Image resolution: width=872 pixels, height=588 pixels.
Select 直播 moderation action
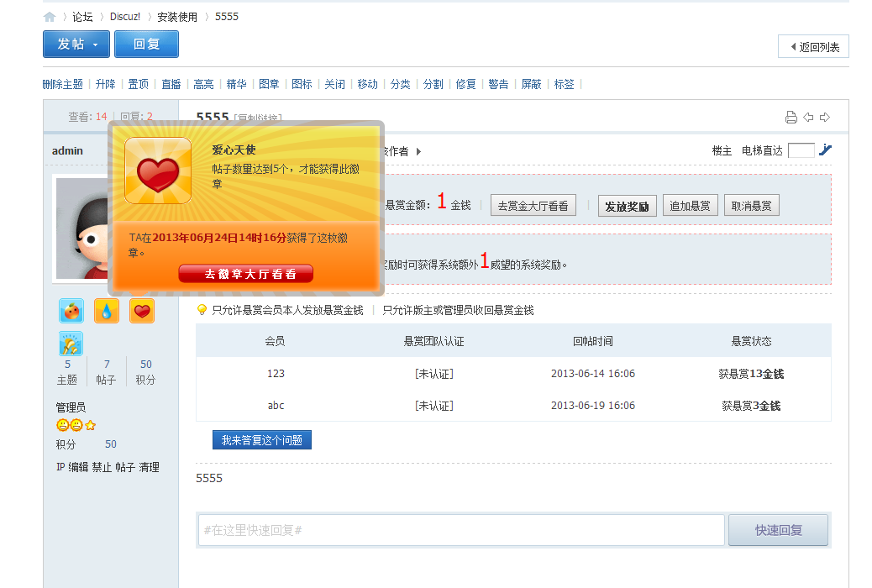(x=171, y=84)
